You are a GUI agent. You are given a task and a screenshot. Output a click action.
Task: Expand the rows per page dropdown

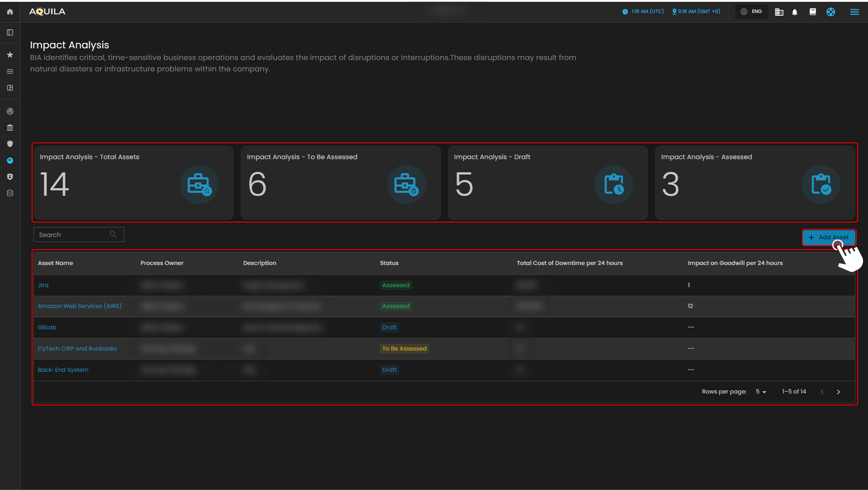point(761,392)
